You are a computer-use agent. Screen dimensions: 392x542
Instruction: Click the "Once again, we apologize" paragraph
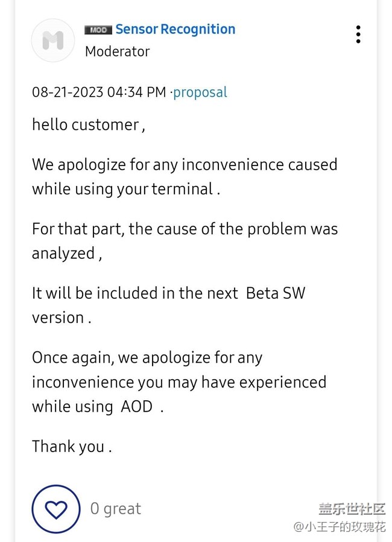pos(179,381)
